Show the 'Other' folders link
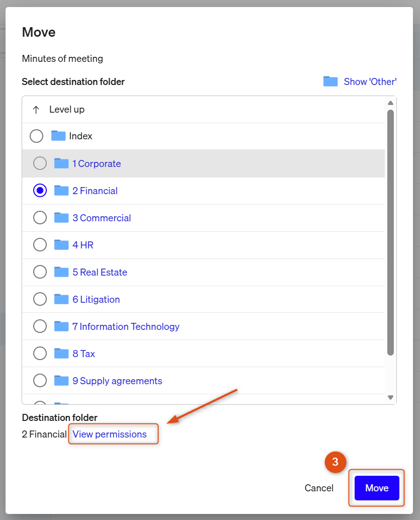 [370, 81]
